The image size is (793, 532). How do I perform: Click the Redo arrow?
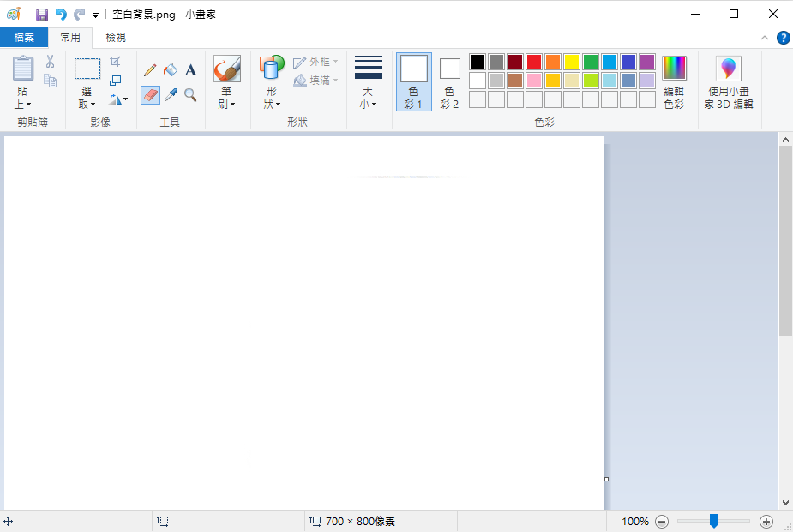pyautogui.click(x=80, y=15)
